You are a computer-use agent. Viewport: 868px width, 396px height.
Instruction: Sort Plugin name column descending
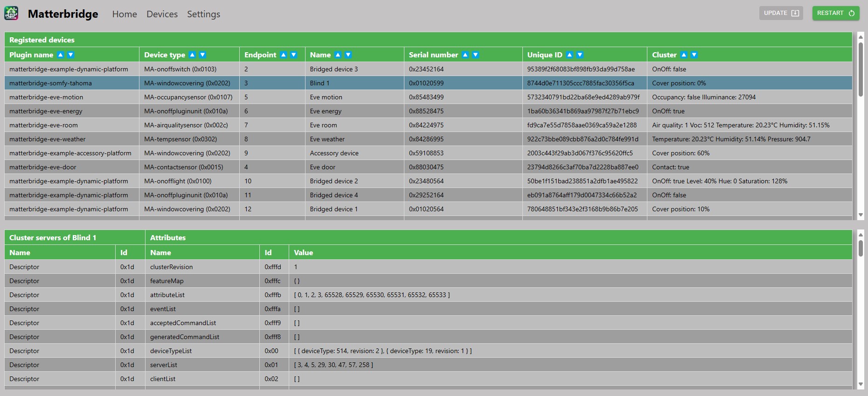pos(71,55)
